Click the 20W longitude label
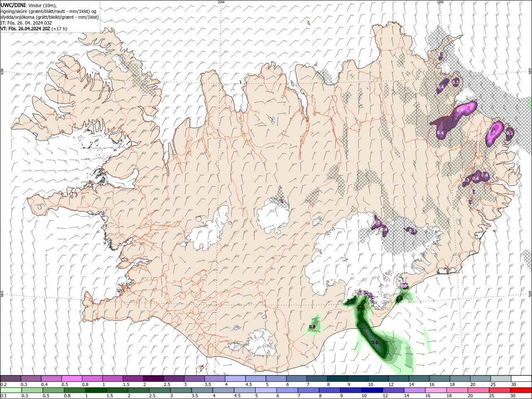 click(221, 2)
